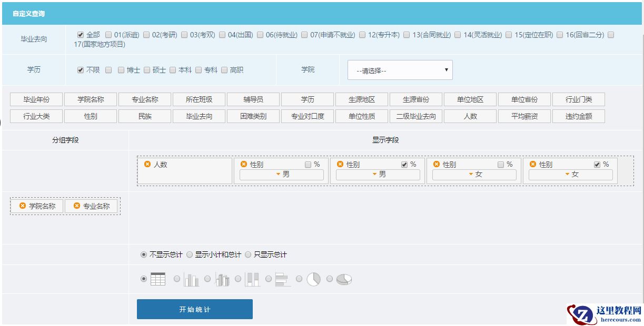Viewport: 644px width, 326px height.
Task: Add the 专业对口度 field tag
Action: 308,116
